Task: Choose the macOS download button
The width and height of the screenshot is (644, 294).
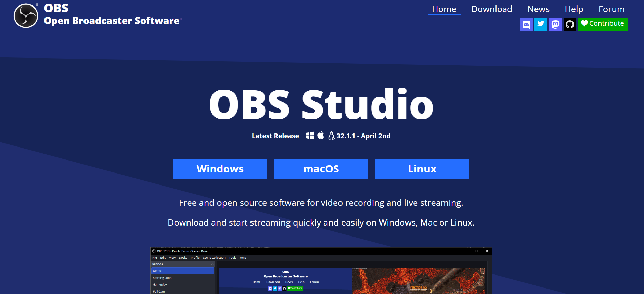Action: click(321, 169)
